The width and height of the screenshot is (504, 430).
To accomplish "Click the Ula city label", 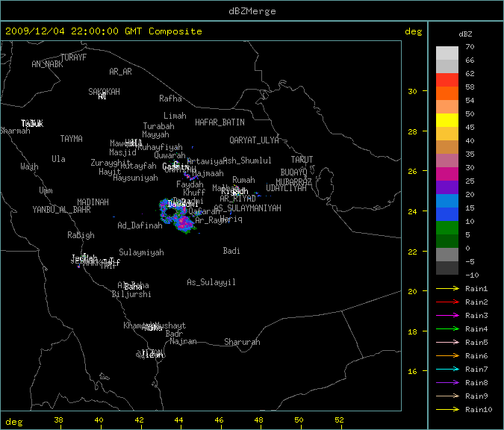I will [x=58, y=159].
